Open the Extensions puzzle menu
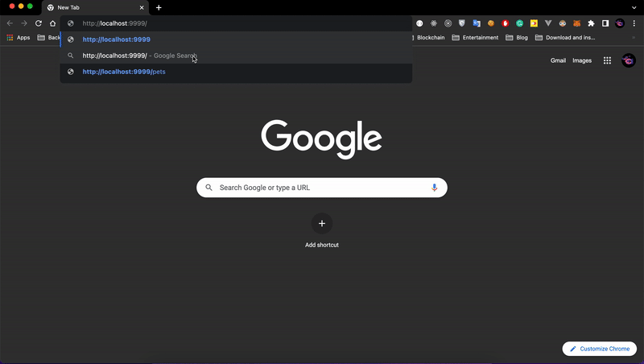Screen dimensions: 644x364 coord(591,23)
